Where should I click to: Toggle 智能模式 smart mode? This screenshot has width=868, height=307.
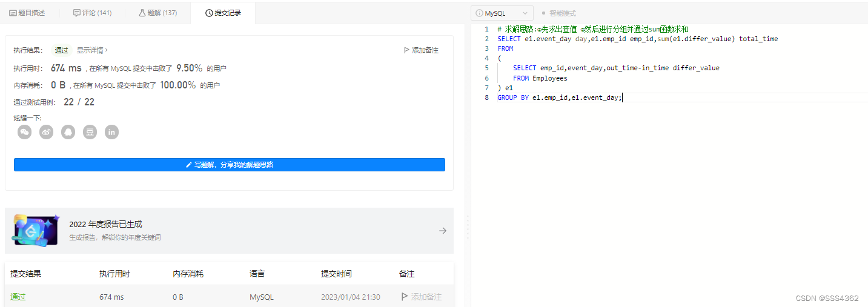coord(558,13)
